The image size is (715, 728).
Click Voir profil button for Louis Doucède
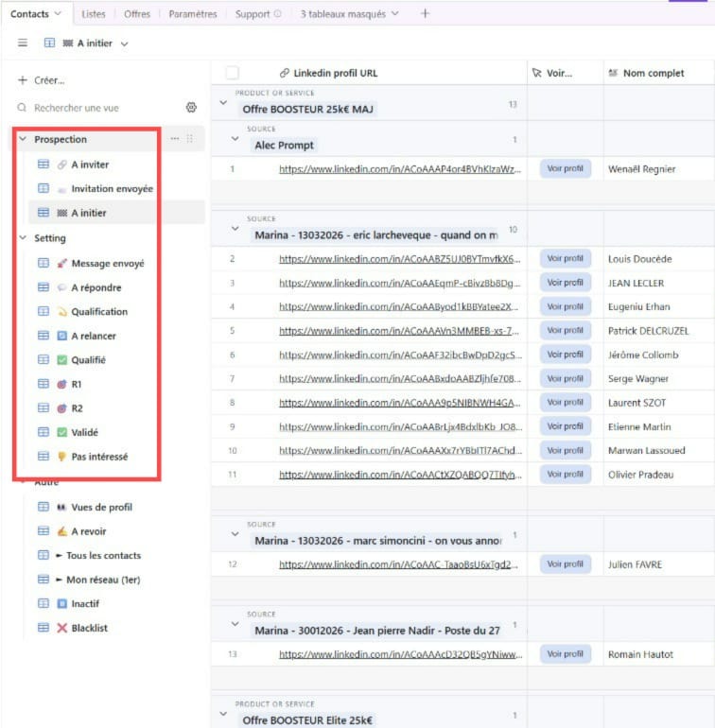pos(565,258)
